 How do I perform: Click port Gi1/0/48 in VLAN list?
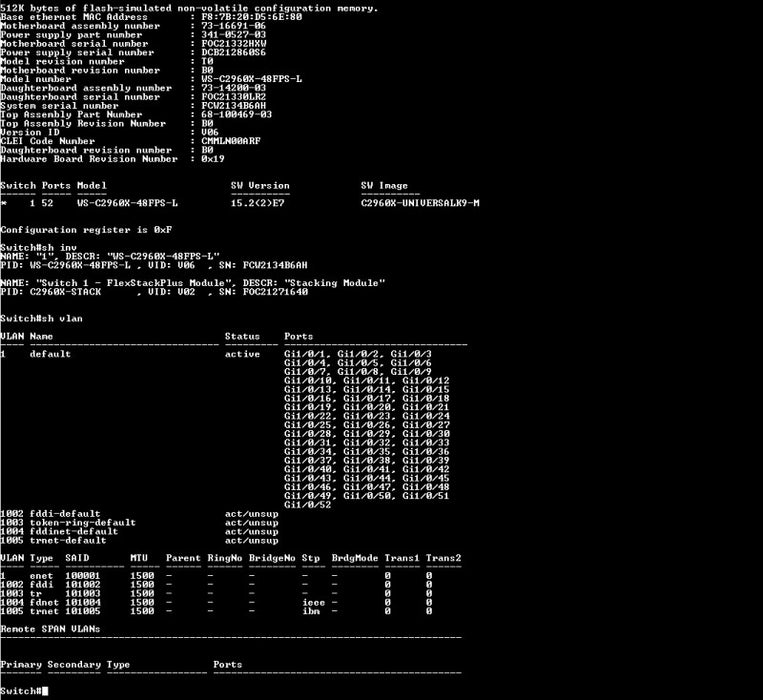tap(426, 487)
